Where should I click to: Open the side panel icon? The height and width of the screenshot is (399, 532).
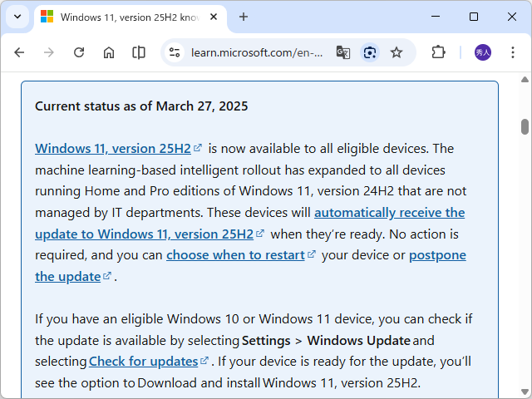(x=139, y=52)
